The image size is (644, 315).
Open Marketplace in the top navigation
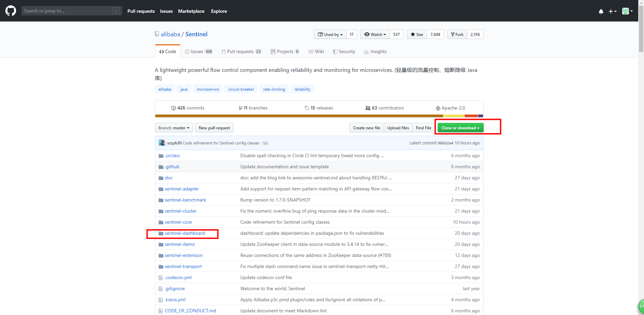tap(191, 11)
